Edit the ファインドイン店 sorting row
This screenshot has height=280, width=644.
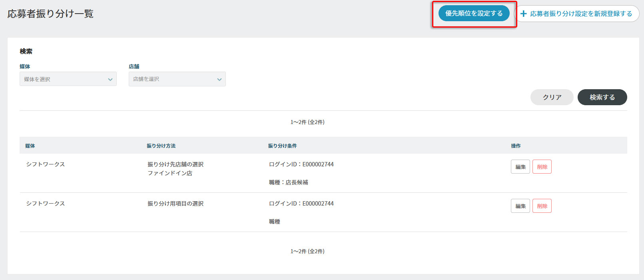coord(520,167)
